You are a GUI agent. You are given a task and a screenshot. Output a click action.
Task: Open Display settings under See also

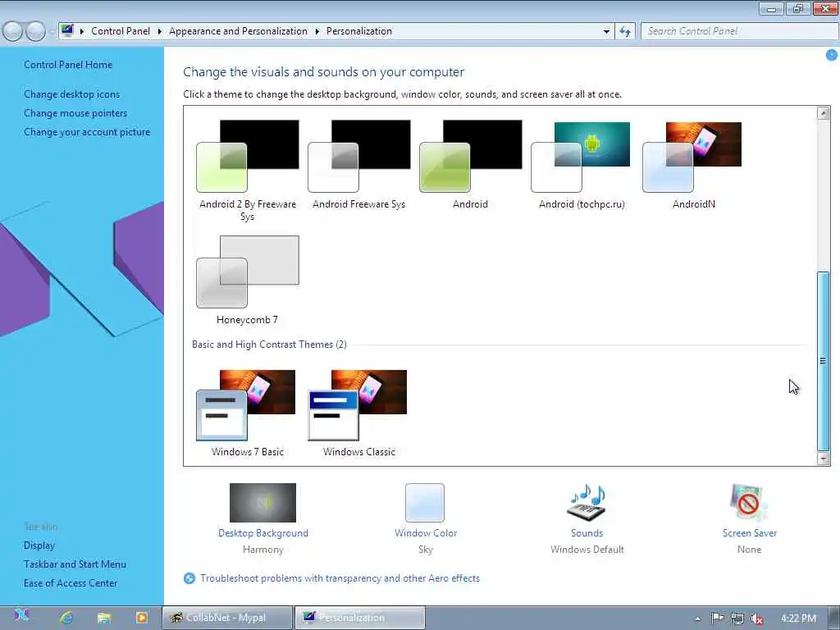[39, 546]
